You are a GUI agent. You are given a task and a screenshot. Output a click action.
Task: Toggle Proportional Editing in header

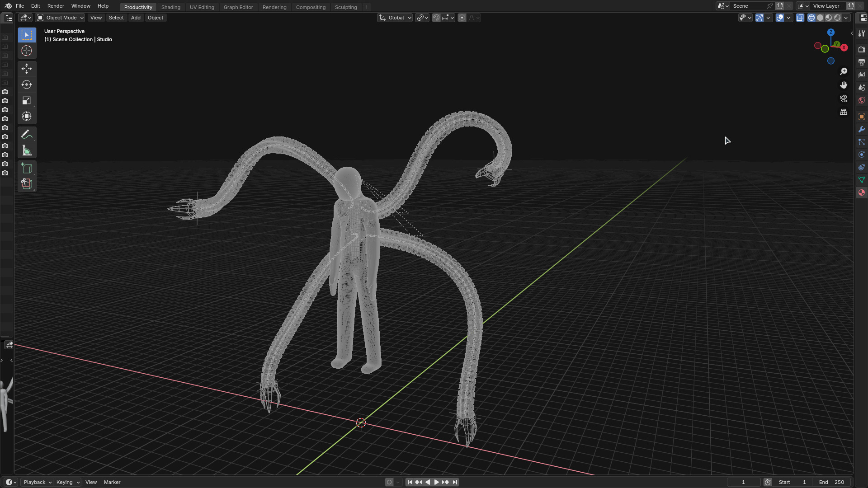tap(462, 18)
